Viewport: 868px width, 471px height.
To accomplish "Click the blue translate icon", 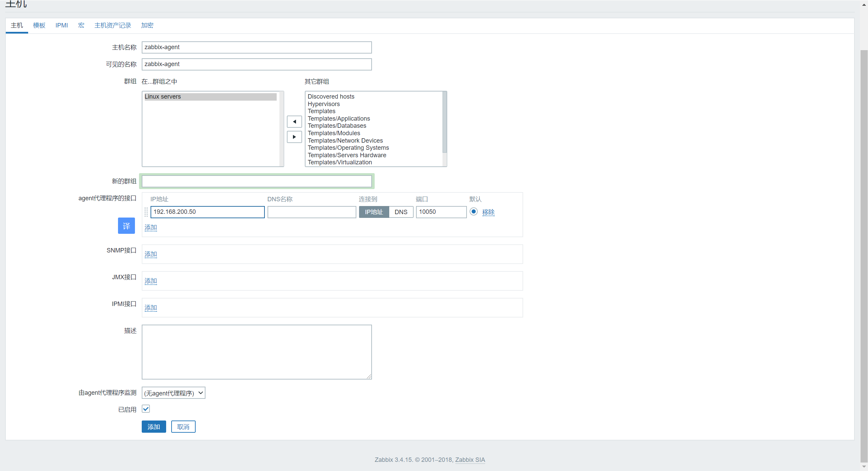I will 126,226.
